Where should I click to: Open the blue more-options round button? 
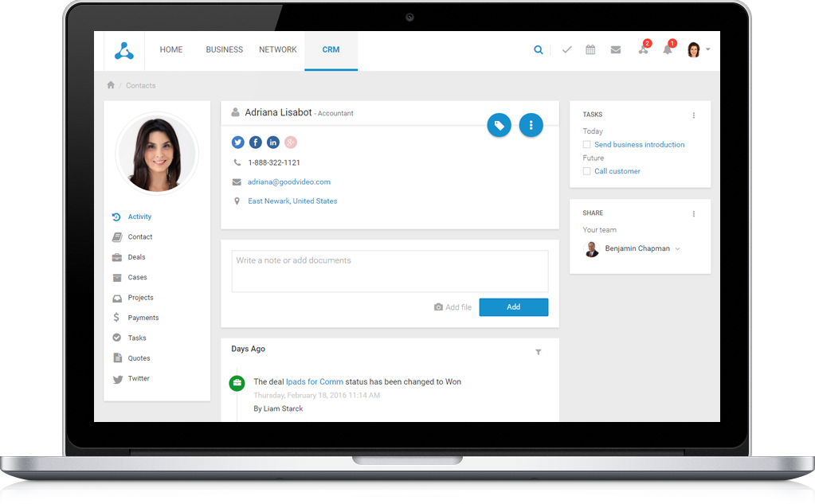pyautogui.click(x=531, y=125)
